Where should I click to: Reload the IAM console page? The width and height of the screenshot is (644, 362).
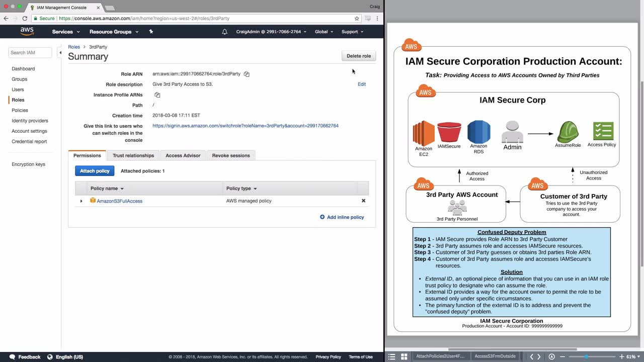coord(25,18)
